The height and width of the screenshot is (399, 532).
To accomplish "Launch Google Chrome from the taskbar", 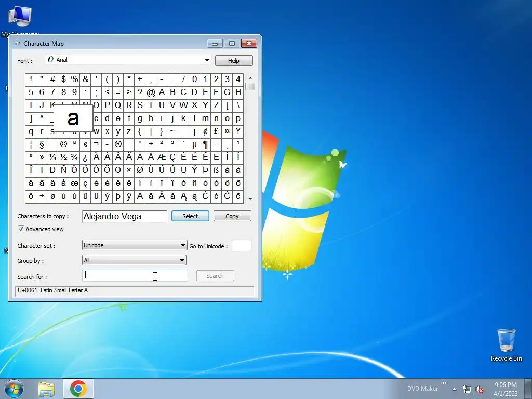I will pyautogui.click(x=78, y=389).
